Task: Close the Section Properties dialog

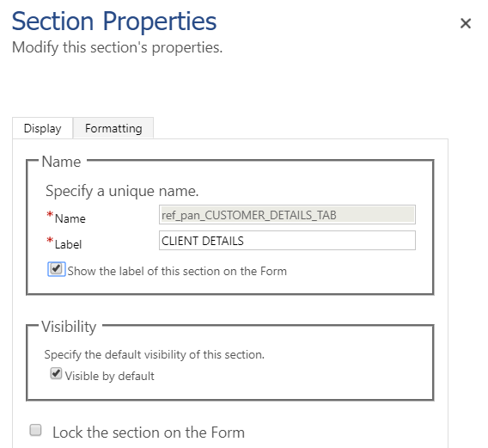Action: pyautogui.click(x=466, y=23)
